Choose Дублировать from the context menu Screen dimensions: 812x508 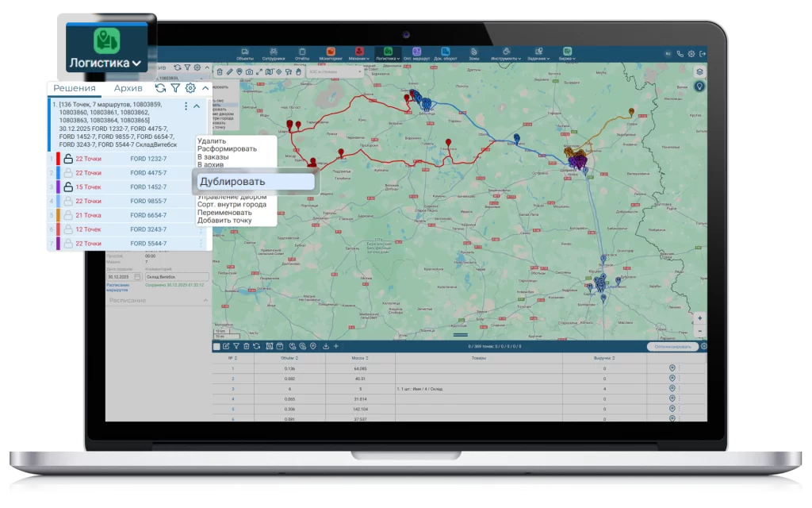pyautogui.click(x=255, y=182)
